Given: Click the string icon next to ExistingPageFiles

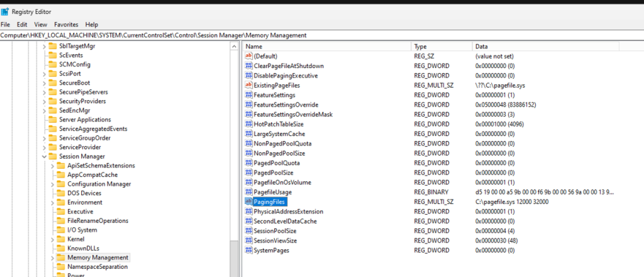Looking at the screenshot, I should pyautogui.click(x=248, y=85).
